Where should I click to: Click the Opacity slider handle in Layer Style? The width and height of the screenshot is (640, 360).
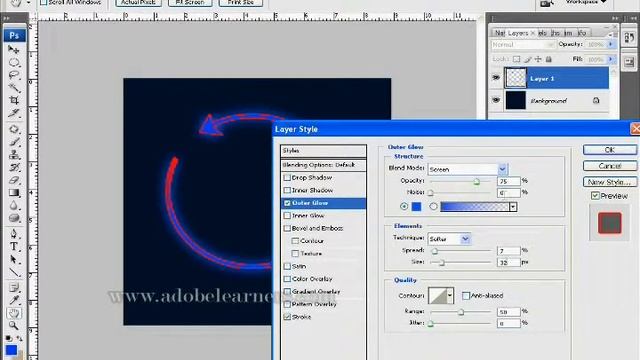coord(476,182)
